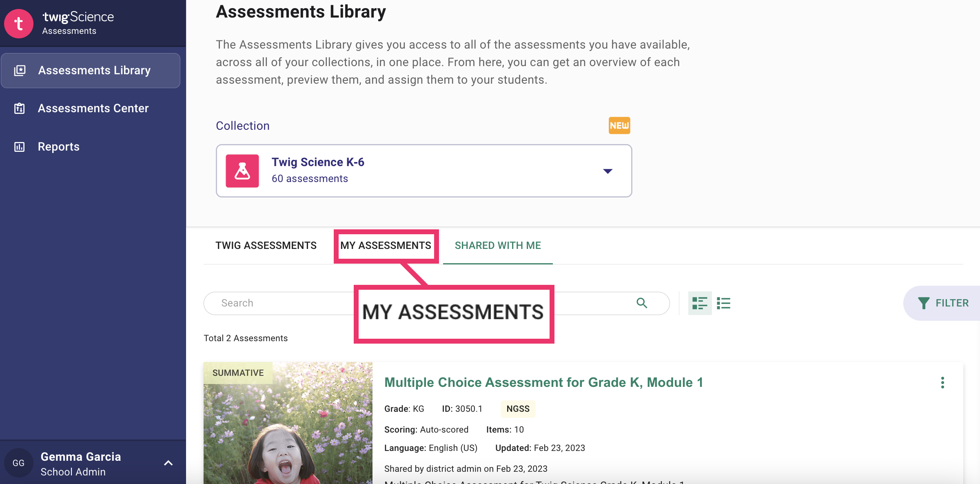The width and height of the screenshot is (980, 484).
Task: Open the Twig Science K-6 collection dropdown
Action: [424, 171]
